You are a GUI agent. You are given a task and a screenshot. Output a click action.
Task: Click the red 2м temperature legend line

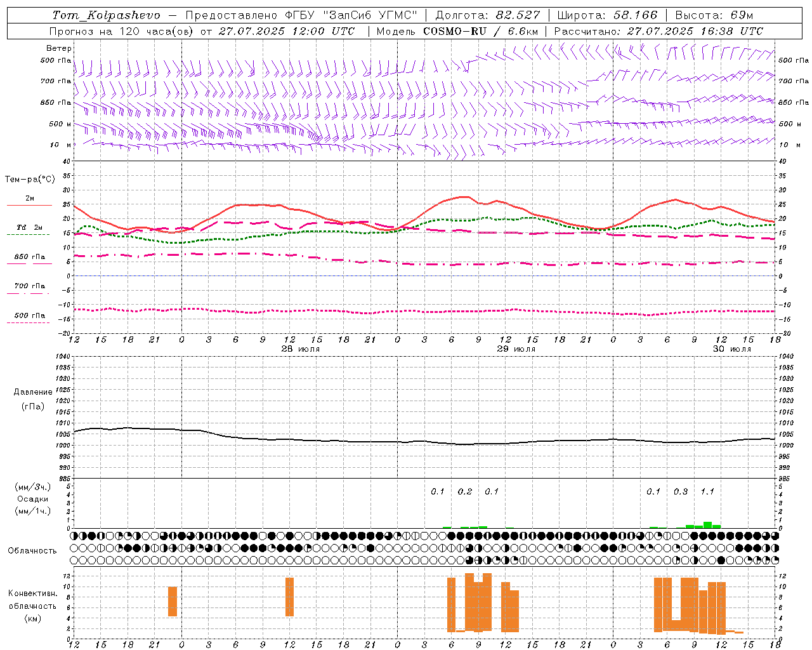pyautogui.click(x=29, y=206)
